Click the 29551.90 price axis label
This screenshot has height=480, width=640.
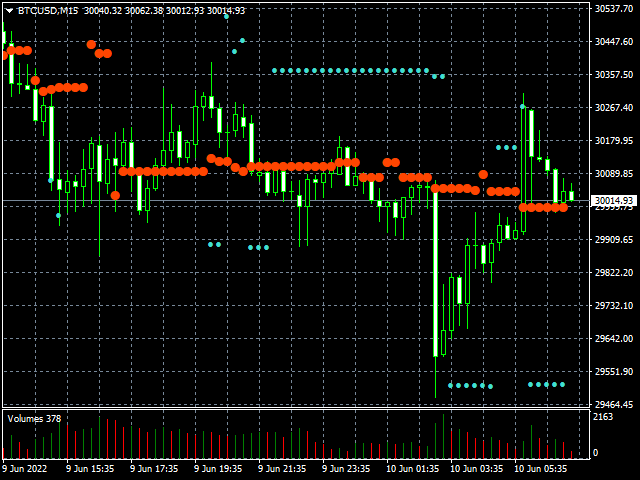tap(614, 371)
